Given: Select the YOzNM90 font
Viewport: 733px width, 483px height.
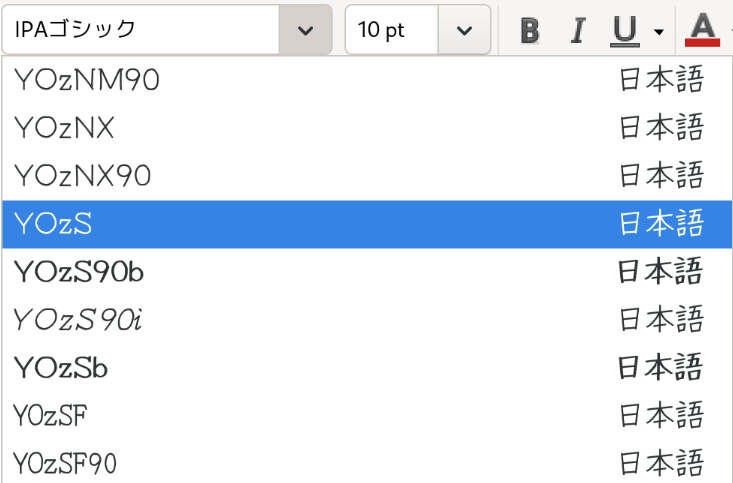Looking at the screenshot, I should tap(88, 80).
